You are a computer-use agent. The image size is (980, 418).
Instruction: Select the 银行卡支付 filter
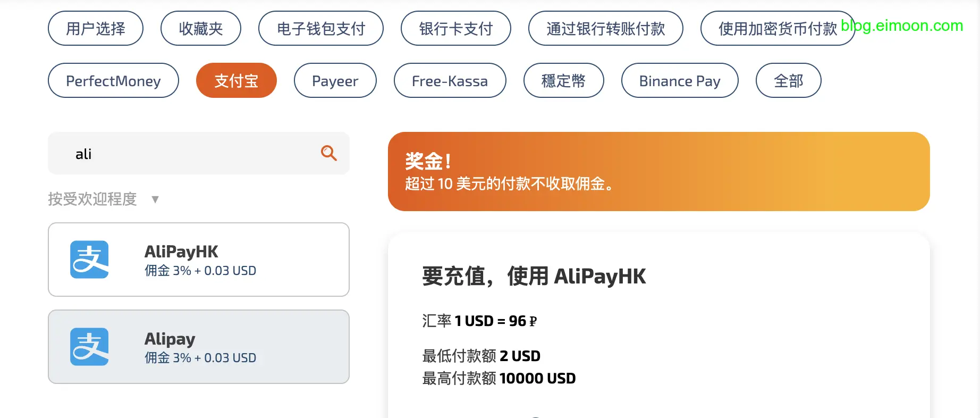coord(456,29)
